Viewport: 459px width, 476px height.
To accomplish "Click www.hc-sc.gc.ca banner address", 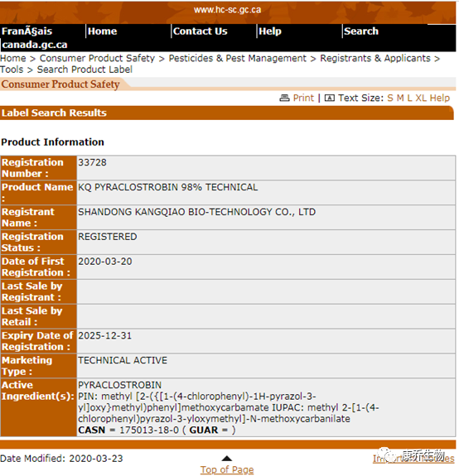I will coord(227,10).
